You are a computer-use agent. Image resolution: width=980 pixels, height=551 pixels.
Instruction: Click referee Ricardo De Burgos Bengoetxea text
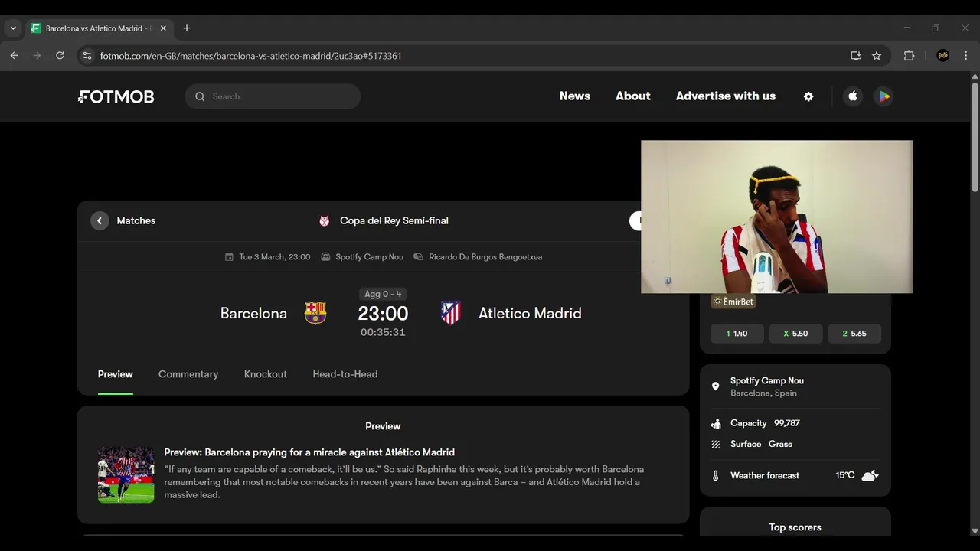(485, 257)
